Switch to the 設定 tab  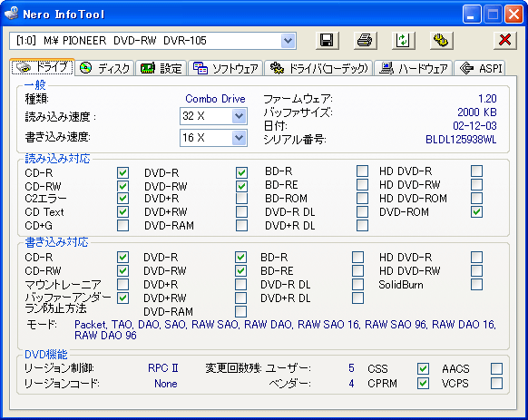[x=161, y=68]
